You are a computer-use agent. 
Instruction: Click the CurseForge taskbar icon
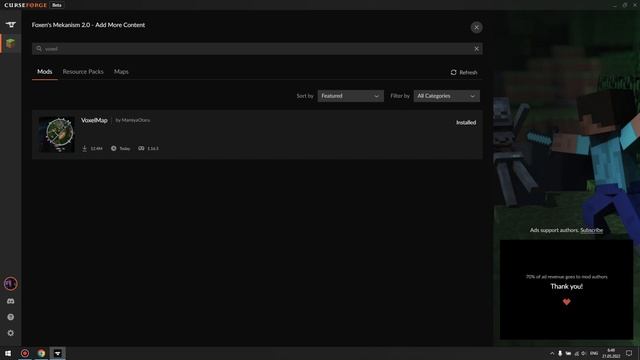[58, 353]
